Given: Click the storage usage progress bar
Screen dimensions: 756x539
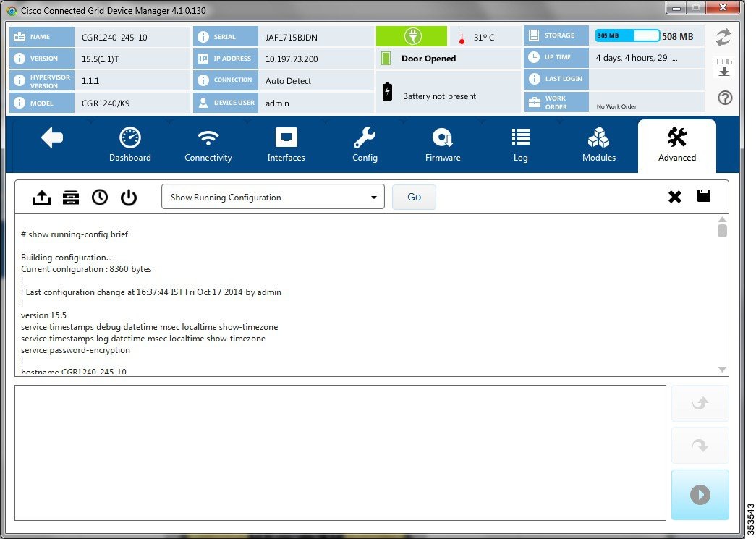Looking at the screenshot, I should tap(627, 35).
